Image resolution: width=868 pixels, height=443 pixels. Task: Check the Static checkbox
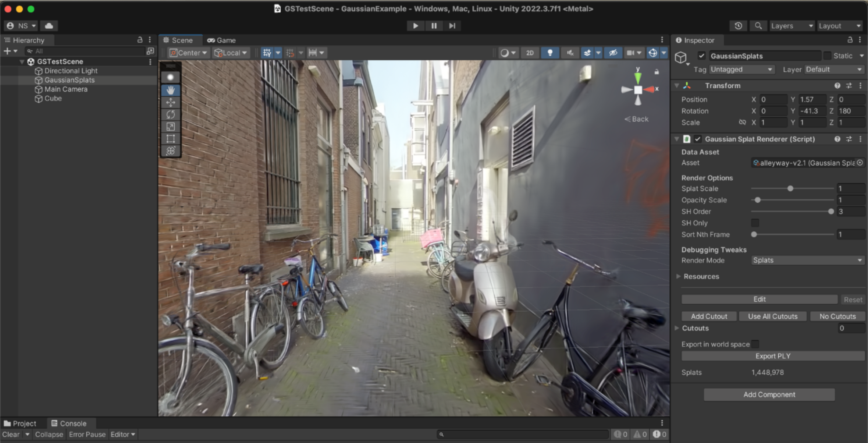point(827,56)
